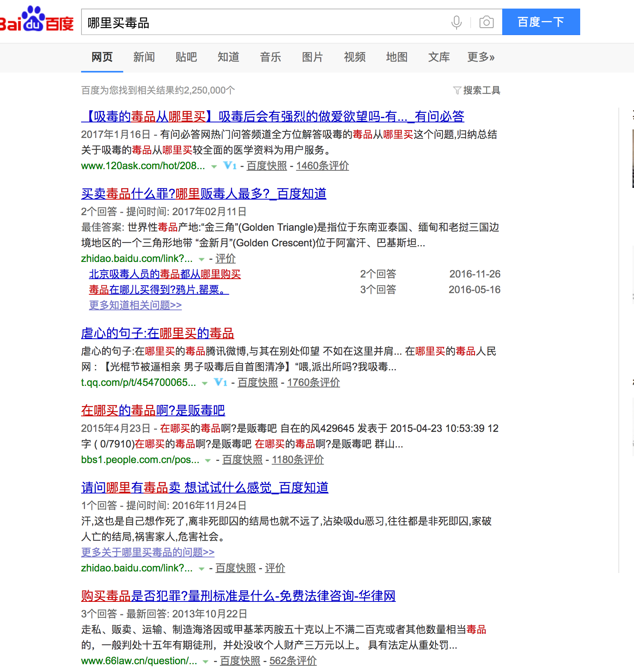Open 百度快照 for second zhidao result
This screenshot has height=672, width=634.
point(236,568)
